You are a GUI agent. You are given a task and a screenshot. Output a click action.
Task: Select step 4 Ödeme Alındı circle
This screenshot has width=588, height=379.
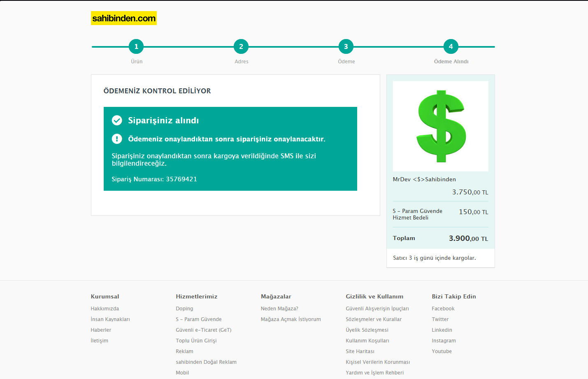tap(451, 46)
